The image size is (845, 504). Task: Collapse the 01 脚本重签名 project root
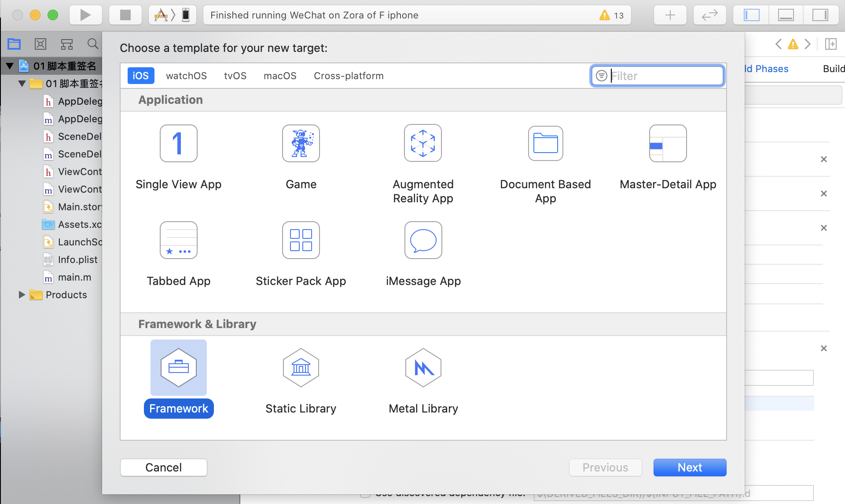click(x=10, y=66)
